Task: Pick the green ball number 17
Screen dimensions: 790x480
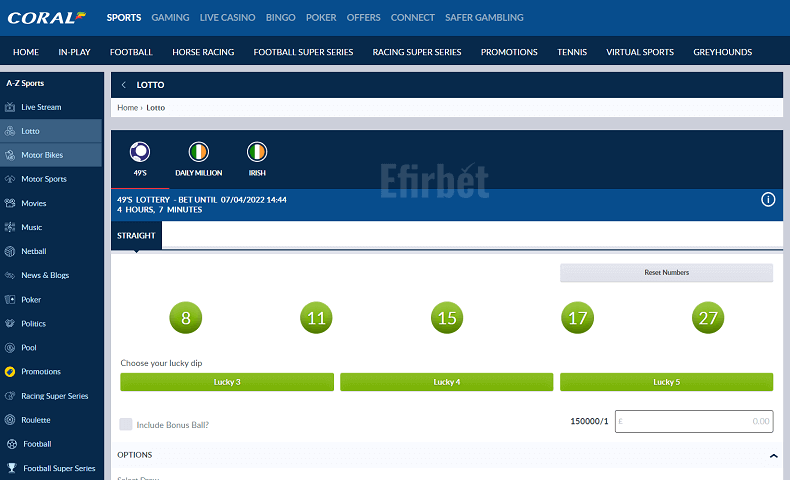Action: point(577,318)
